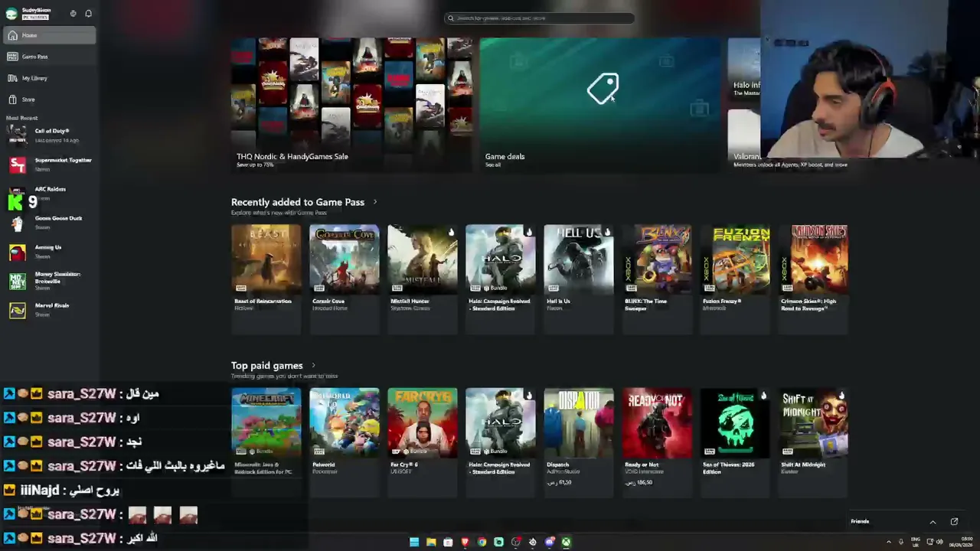Open the user profile avatar in the sidebar
Screen dimensions: 980x551
[x=11, y=13]
